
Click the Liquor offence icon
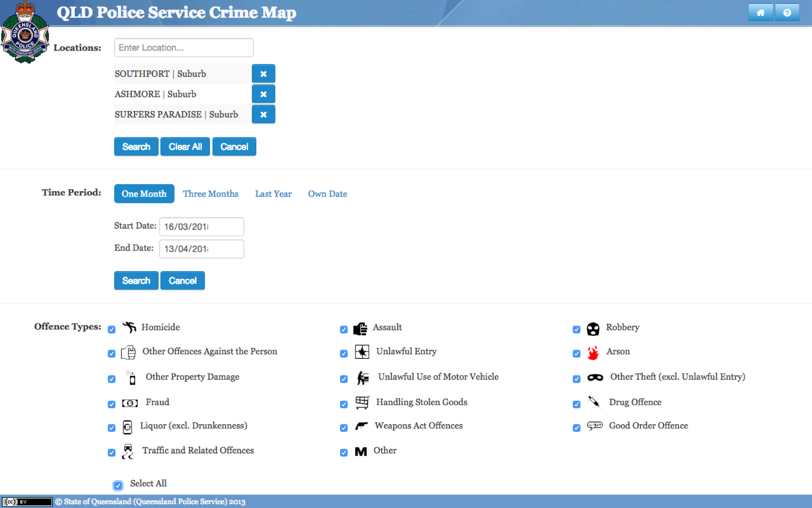coord(127,427)
